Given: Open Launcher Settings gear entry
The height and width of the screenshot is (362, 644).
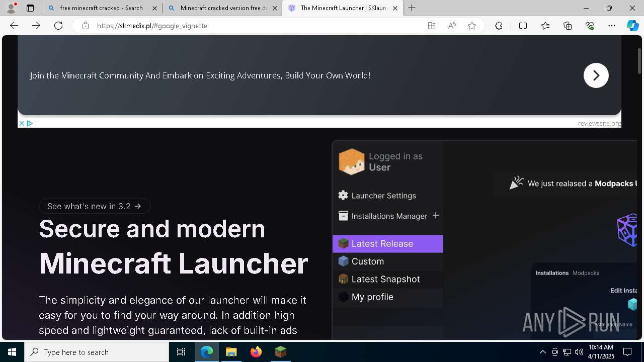Looking at the screenshot, I should (x=377, y=196).
